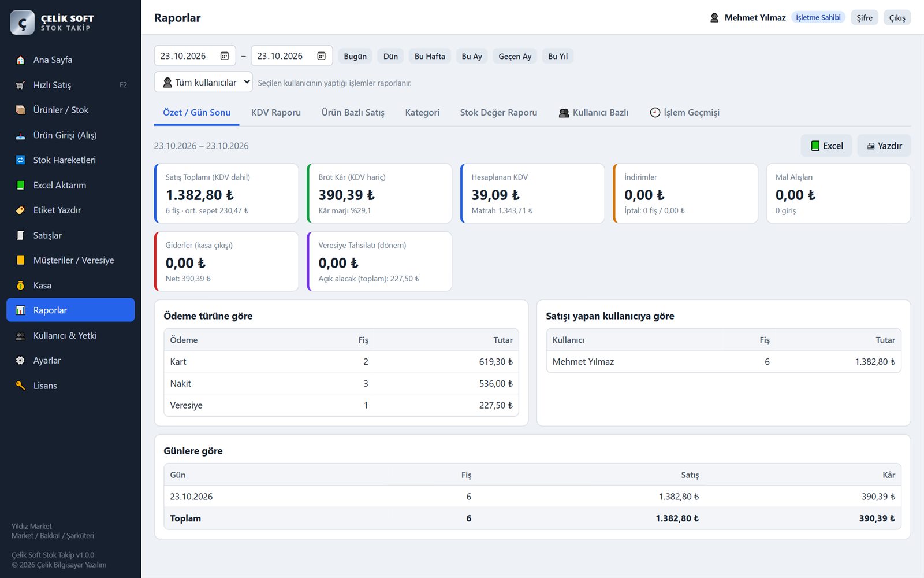Open the Satışlar receipt icon

click(21, 235)
